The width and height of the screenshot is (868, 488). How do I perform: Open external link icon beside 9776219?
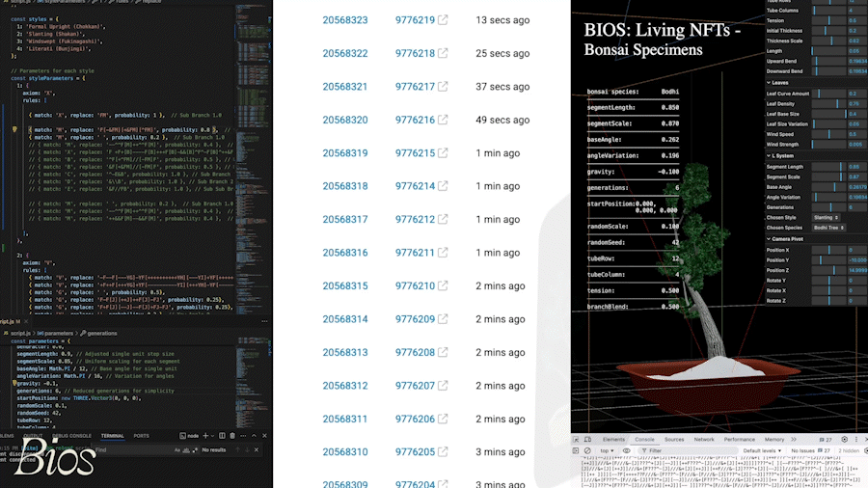[443, 20]
